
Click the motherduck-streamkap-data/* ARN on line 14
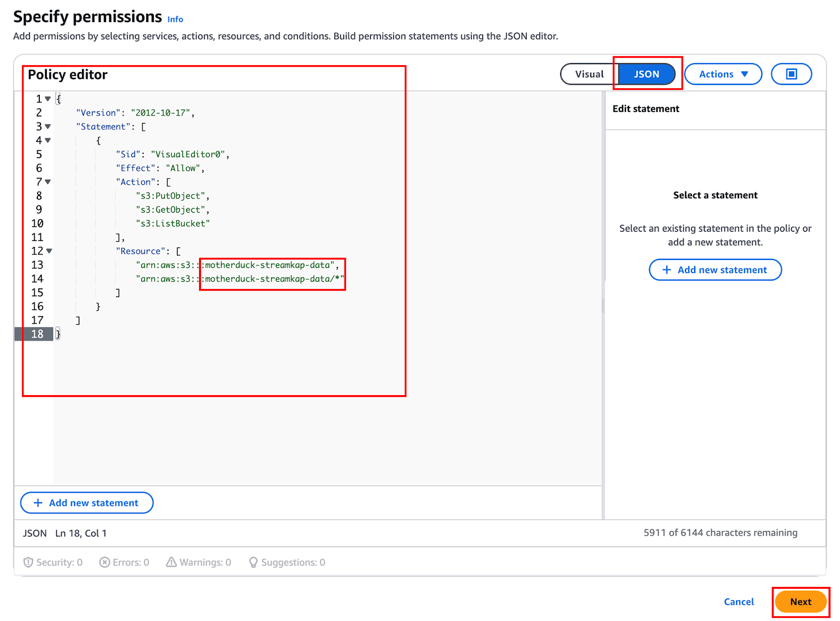click(240, 279)
